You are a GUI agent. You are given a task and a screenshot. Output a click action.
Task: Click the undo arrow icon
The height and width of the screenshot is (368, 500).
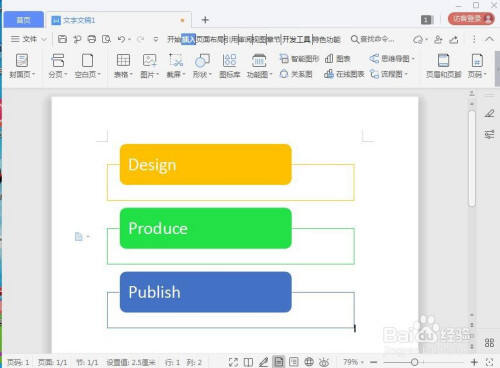pyautogui.click(x=121, y=39)
